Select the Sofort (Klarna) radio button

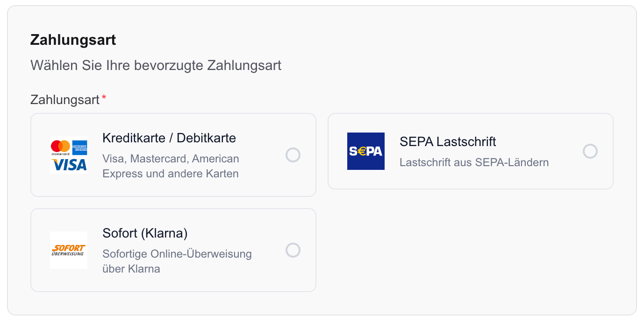click(x=293, y=250)
